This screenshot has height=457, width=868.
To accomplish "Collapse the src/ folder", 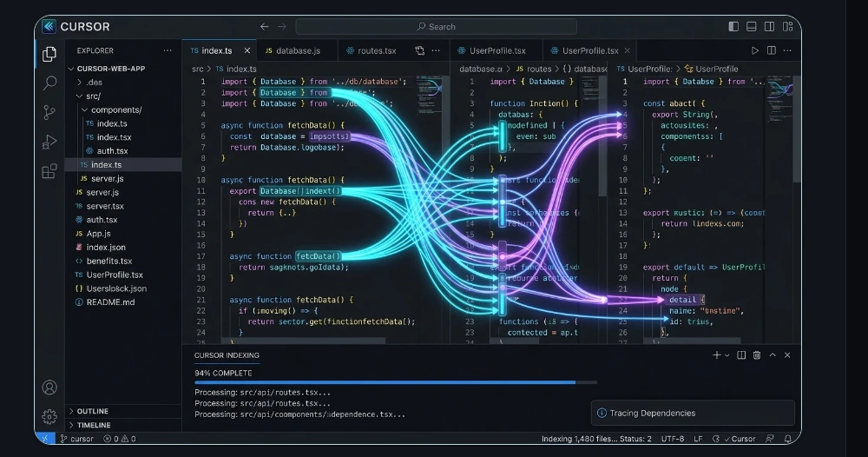I will click(79, 96).
